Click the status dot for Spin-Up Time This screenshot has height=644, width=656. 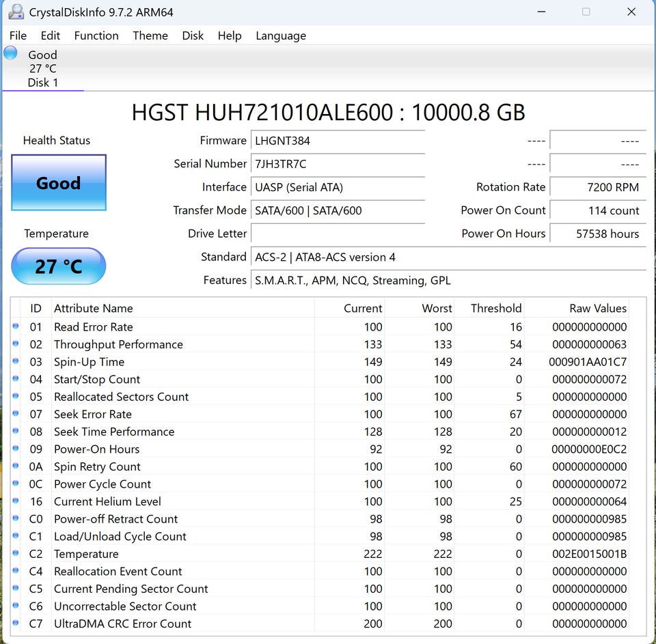pyautogui.click(x=16, y=361)
